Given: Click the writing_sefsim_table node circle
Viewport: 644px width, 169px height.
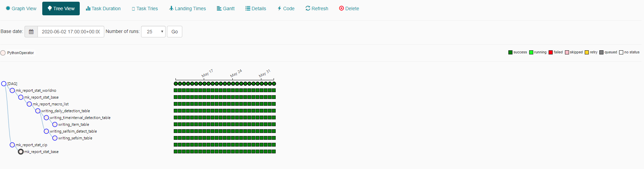Looking at the screenshot, I should (55, 138).
